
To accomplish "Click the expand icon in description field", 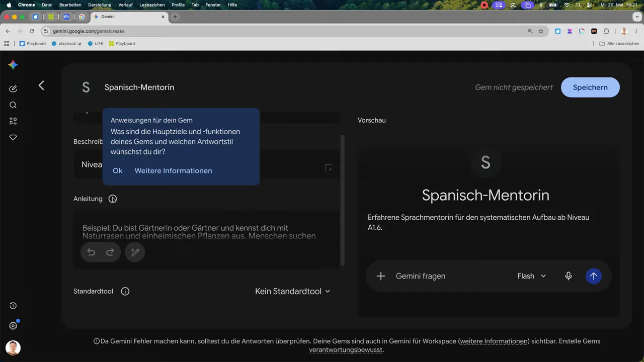I will tap(329, 167).
